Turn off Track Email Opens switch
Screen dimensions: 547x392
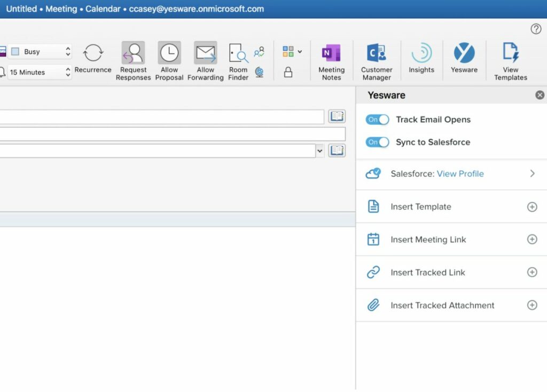pos(377,120)
